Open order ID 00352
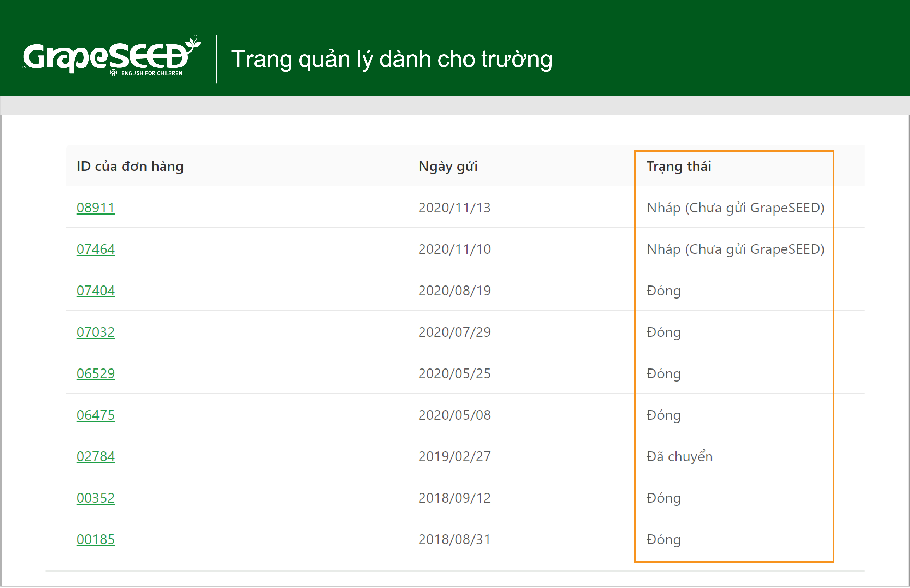This screenshot has height=588, width=910. pyautogui.click(x=95, y=498)
